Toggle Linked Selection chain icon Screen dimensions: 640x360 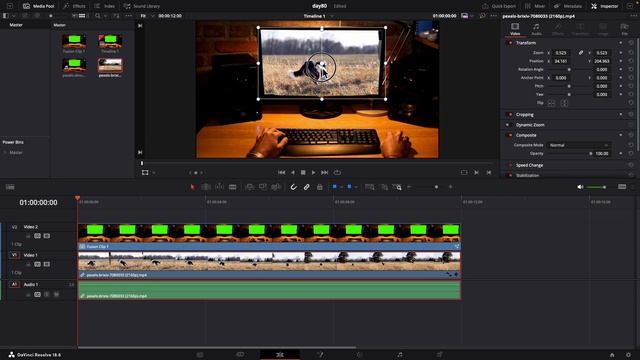(306, 187)
